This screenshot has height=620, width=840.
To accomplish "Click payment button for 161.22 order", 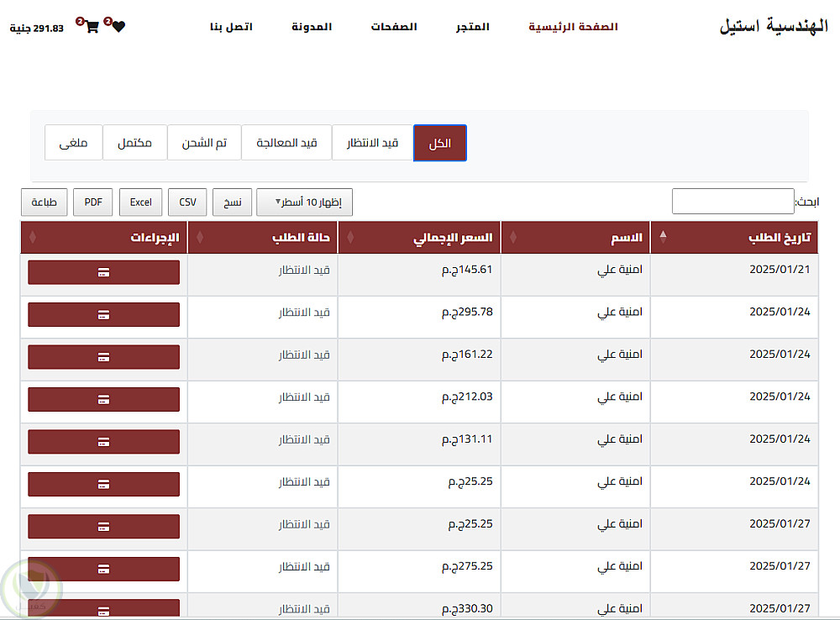I will pyautogui.click(x=104, y=357).
